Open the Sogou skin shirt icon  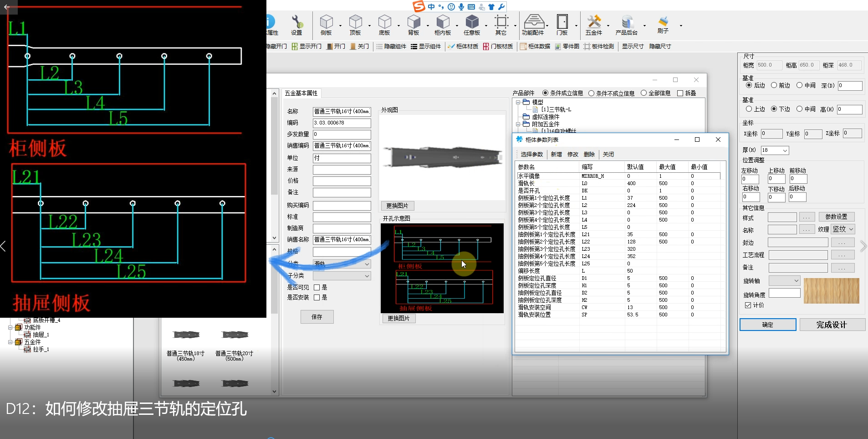point(491,7)
